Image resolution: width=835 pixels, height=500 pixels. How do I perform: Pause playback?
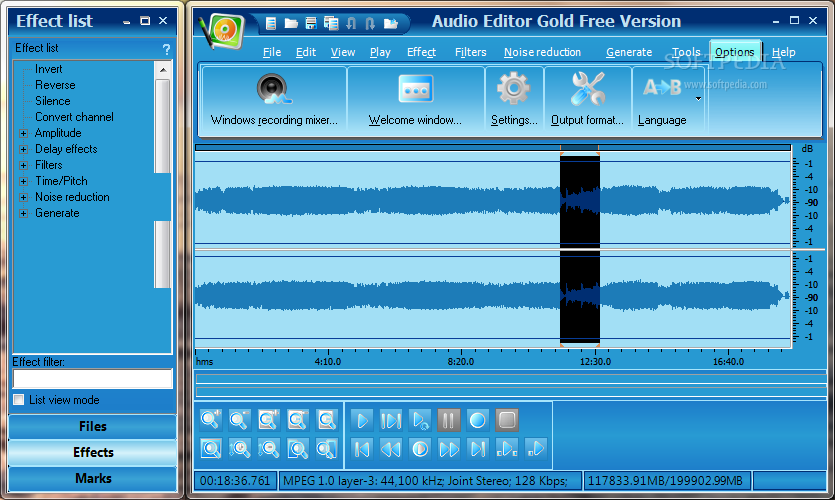point(448,420)
